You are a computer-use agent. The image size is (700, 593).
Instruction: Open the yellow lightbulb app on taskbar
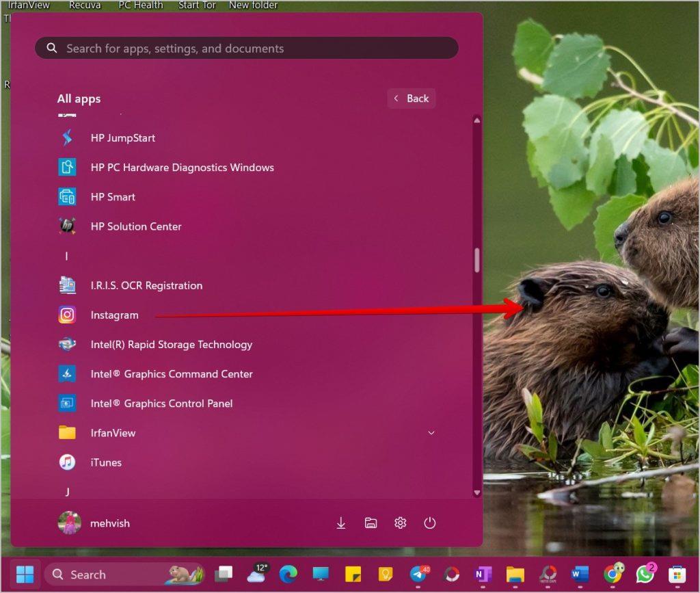pyautogui.click(x=386, y=575)
